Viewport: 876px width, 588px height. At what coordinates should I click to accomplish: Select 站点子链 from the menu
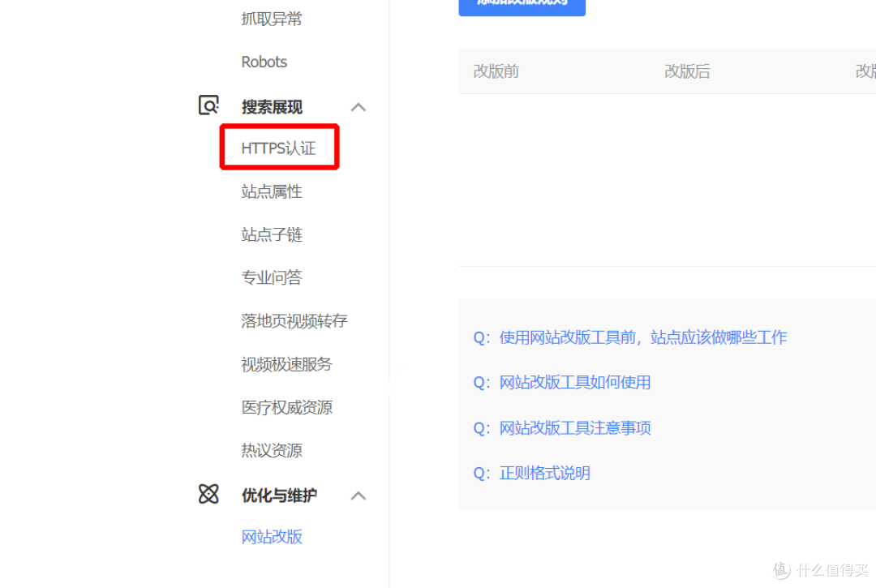point(270,234)
